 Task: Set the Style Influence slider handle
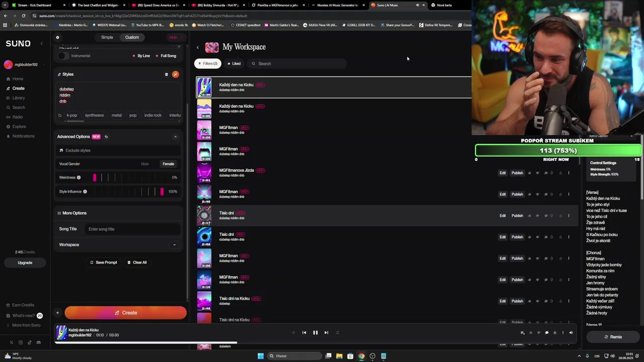click(x=162, y=192)
